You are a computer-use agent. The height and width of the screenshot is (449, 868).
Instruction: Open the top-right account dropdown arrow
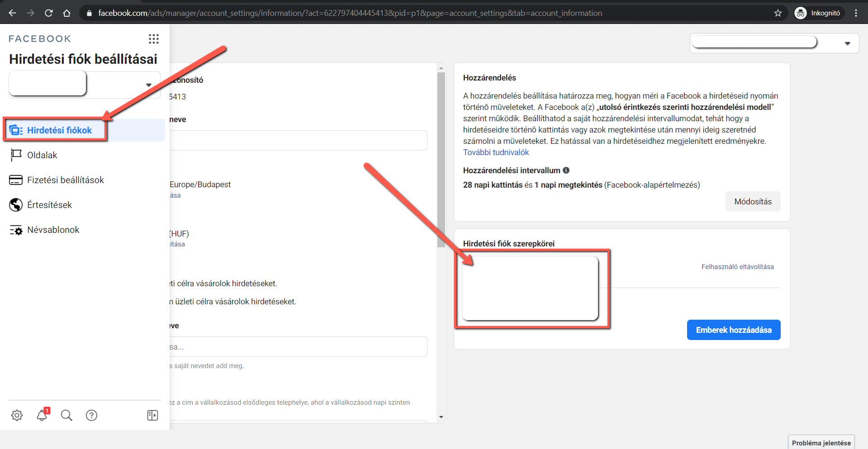point(847,43)
